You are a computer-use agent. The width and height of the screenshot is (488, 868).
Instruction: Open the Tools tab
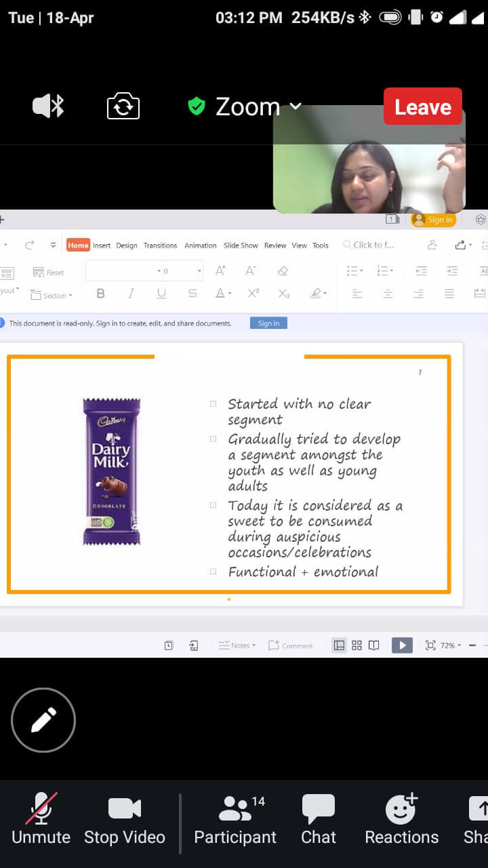pos(321,245)
